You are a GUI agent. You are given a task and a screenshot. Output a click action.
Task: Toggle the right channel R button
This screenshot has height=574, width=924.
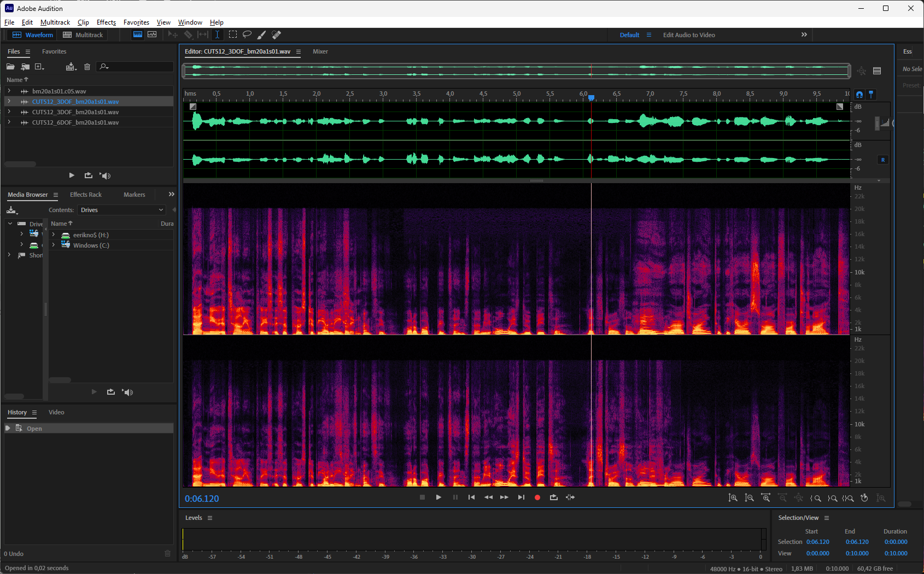(882, 160)
